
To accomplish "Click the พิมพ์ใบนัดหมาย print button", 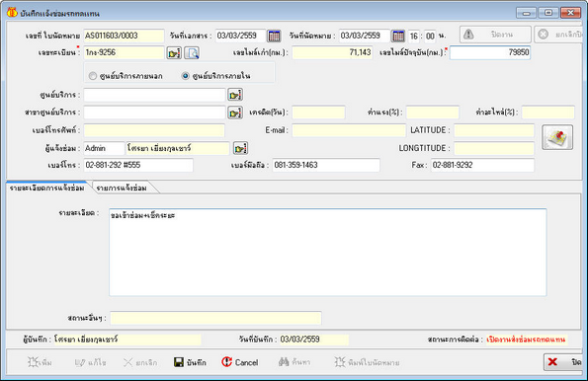I will [367, 362].
